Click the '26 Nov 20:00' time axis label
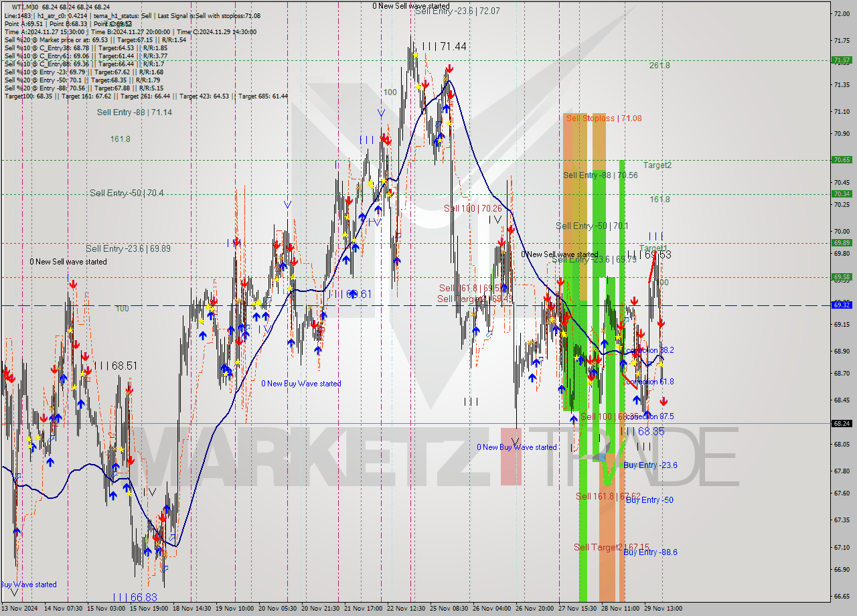 [534, 609]
